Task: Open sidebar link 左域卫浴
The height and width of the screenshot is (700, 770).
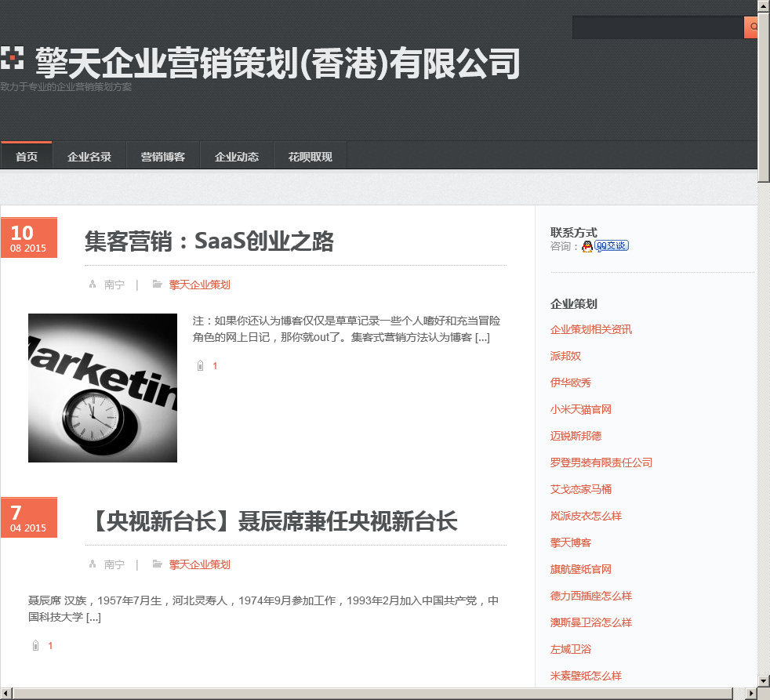Action: (571, 649)
